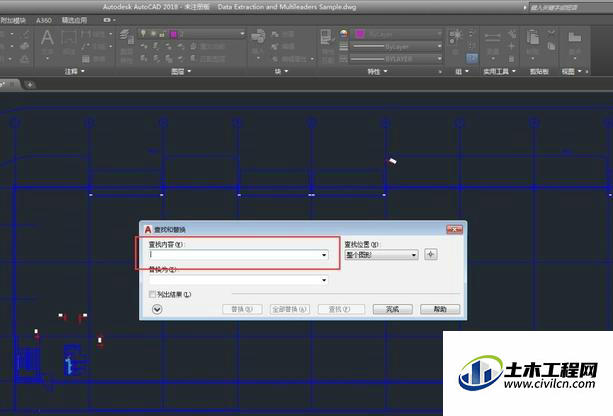Expand more options with the round chevron

pos(157,309)
